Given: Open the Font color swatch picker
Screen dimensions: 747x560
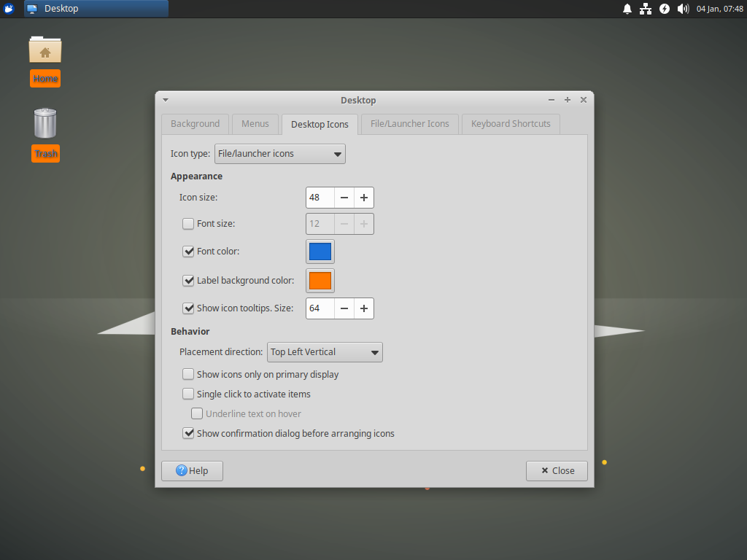Looking at the screenshot, I should point(320,252).
